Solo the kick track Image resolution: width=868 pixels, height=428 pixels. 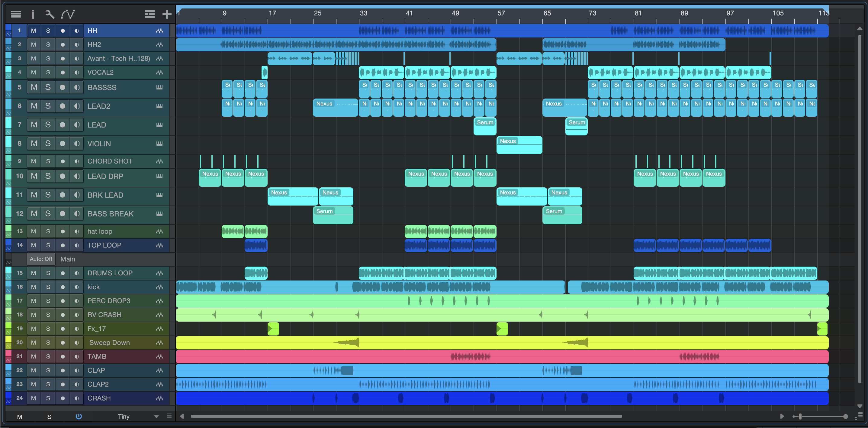pos(48,287)
